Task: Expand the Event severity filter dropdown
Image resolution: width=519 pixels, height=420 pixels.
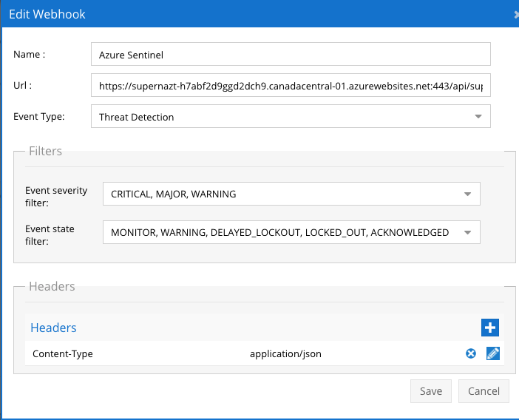Action: point(291,194)
